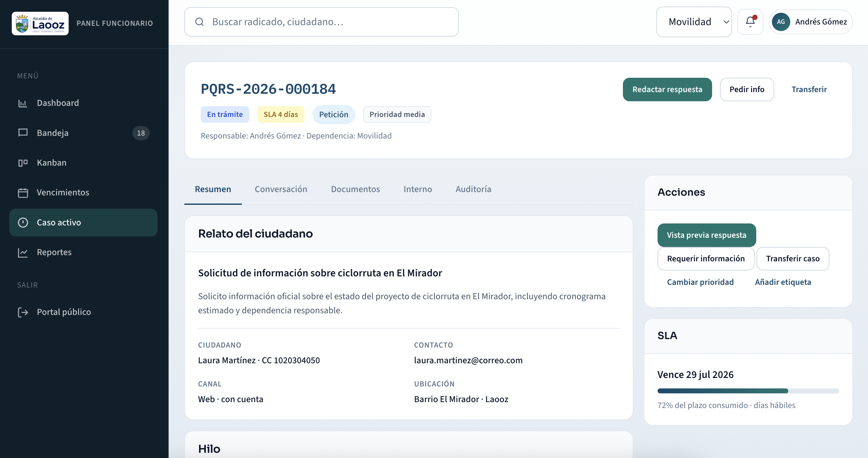Click the Requerir información button
The width and height of the screenshot is (868, 458).
coord(706,259)
